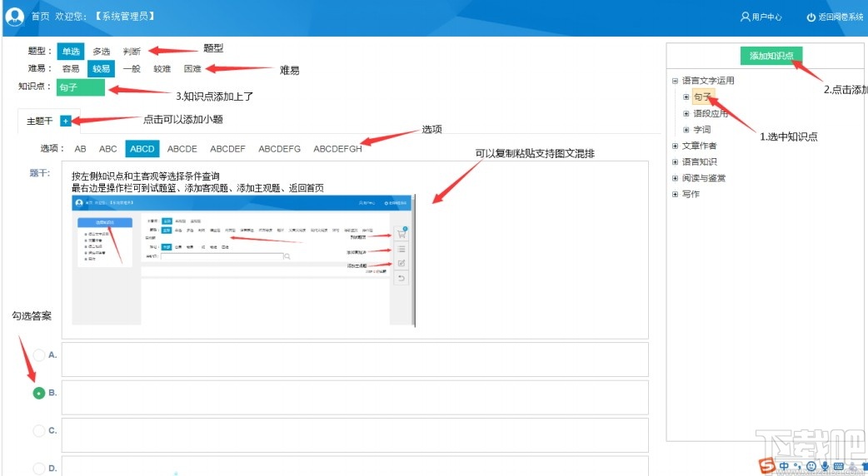
Task: Set difficulty to 容易
Action: tap(71, 68)
